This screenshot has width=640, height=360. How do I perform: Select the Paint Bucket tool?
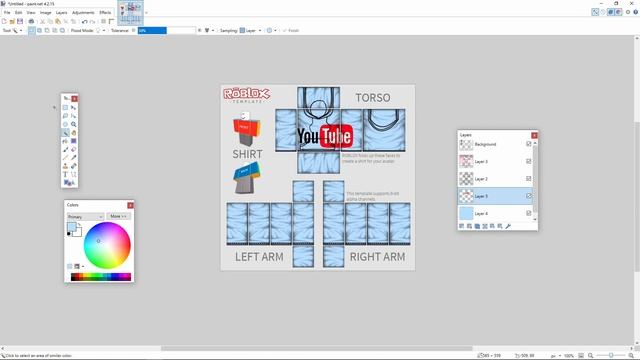tap(65, 141)
